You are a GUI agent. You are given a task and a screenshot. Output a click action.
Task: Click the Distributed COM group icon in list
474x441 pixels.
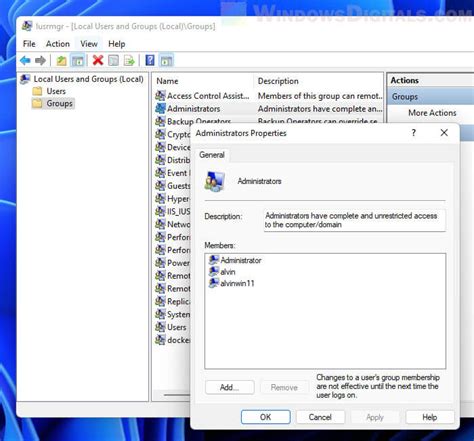coord(160,160)
